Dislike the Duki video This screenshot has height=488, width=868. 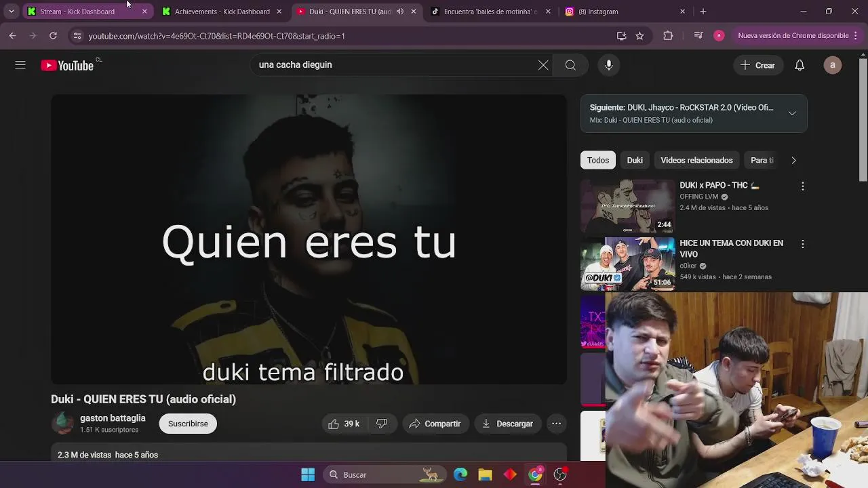pos(382,424)
